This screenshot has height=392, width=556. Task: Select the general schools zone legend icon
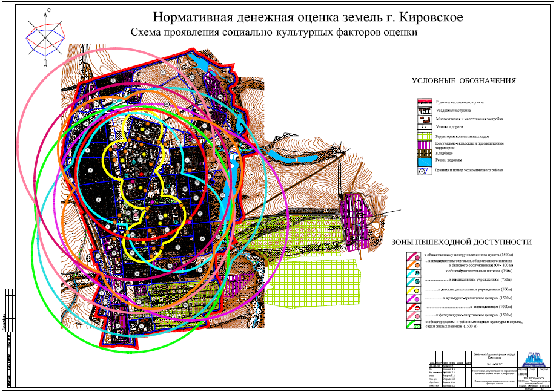(x=417, y=273)
